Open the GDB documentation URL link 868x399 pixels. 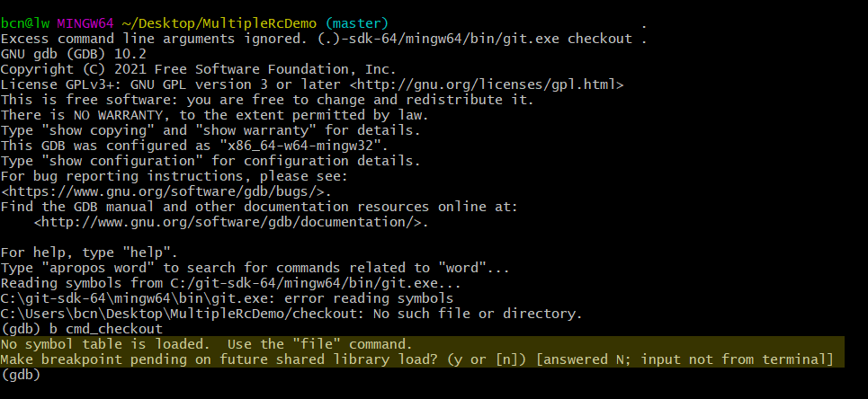[x=230, y=222]
